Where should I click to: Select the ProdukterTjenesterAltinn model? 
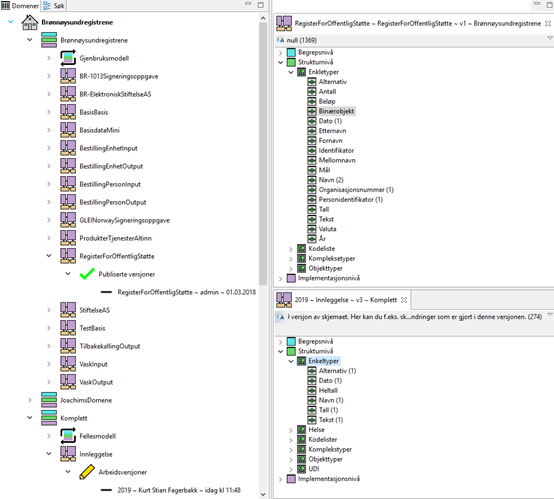[116, 238]
